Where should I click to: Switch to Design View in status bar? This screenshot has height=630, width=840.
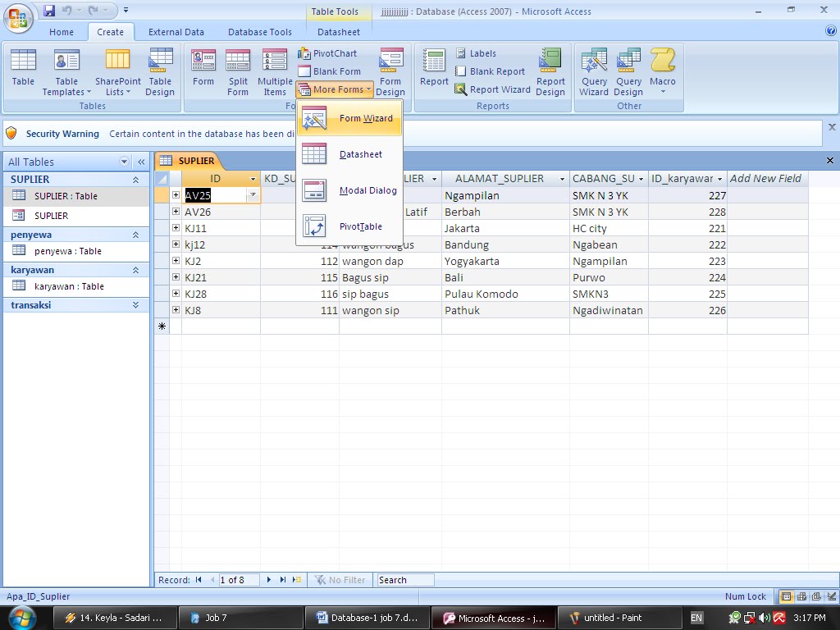[x=832, y=596]
